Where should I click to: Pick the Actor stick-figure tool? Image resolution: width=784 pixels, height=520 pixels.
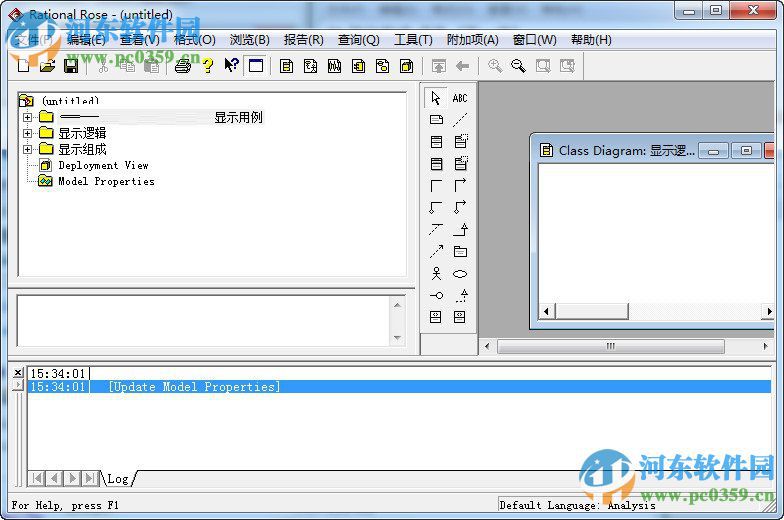click(x=436, y=274)
